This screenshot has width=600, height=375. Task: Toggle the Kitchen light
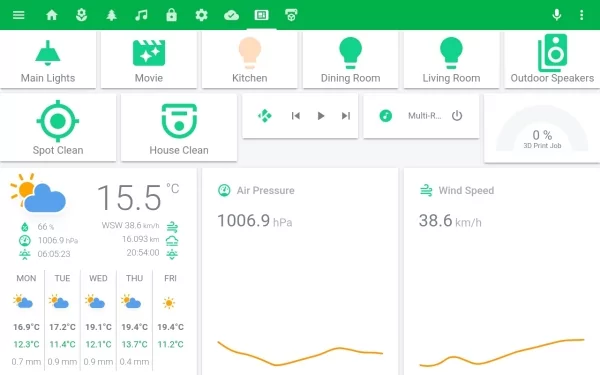pos(249,59)
